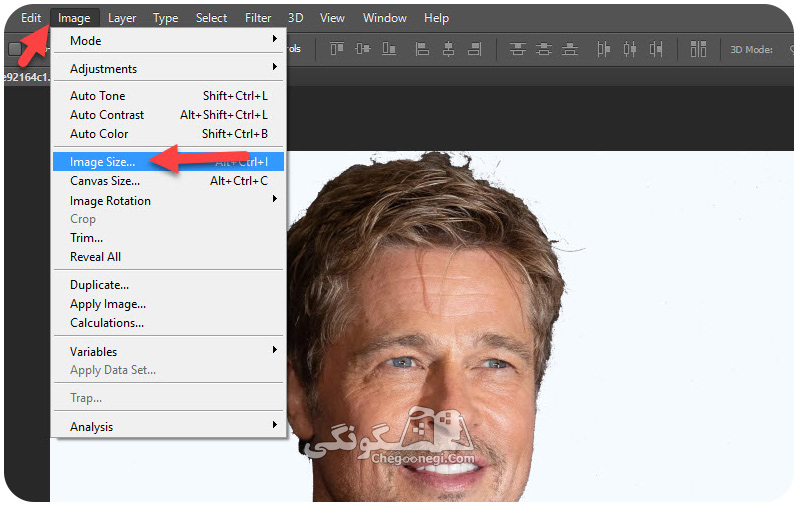Choose Calculations... entry
The width and height of the screenshot is (798, 508).
[168, 323]
